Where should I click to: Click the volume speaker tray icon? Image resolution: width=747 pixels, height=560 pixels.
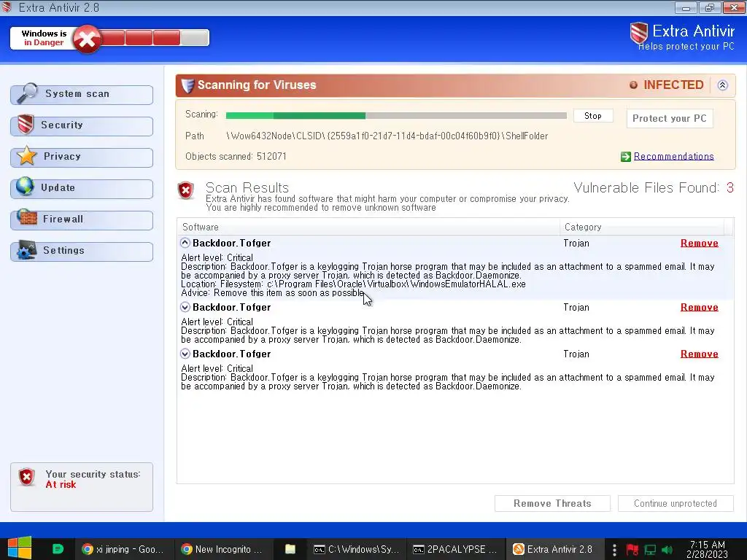pyautogui.click(x=667, y=550)
